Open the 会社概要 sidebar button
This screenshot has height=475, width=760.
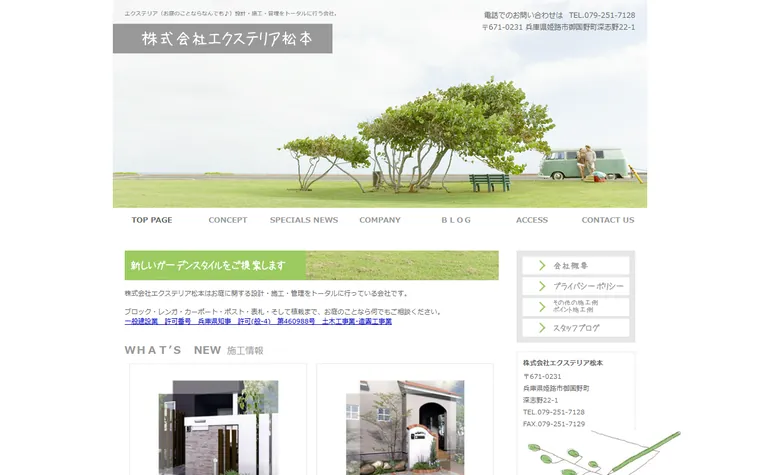[576, 266]
